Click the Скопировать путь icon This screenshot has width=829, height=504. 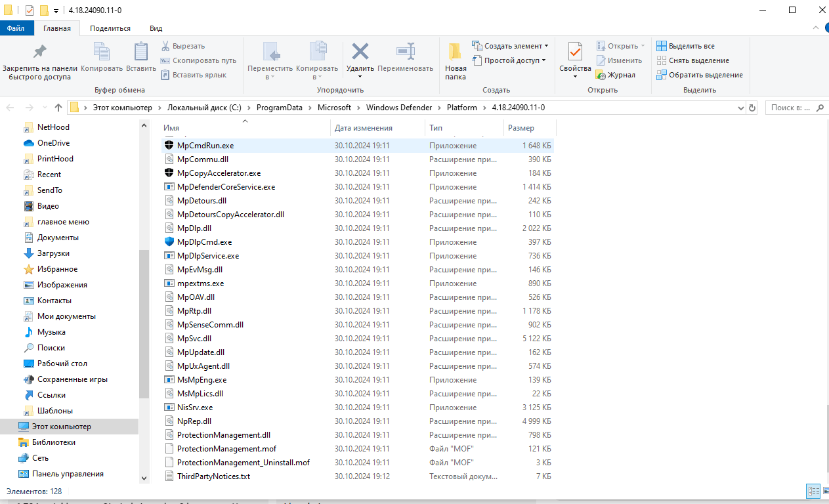(167, 60)
